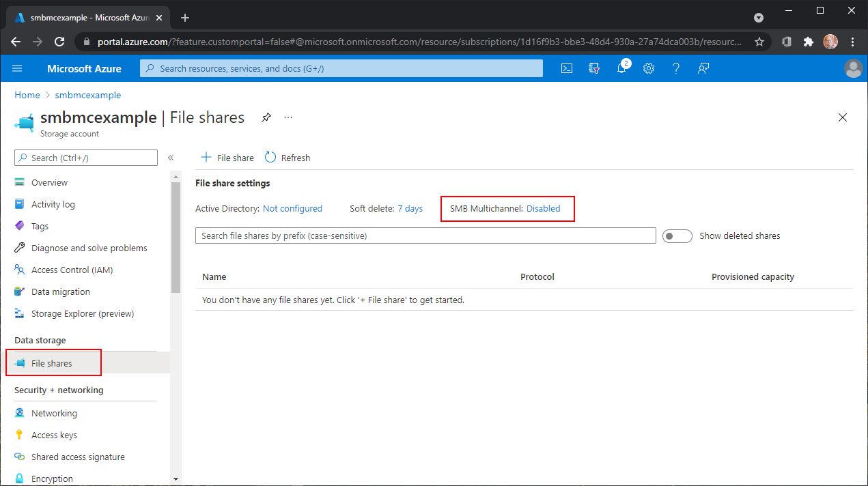This screenshot has width=868, height=486.
Task: Open a new browser tab
Action: pos(184,18)
